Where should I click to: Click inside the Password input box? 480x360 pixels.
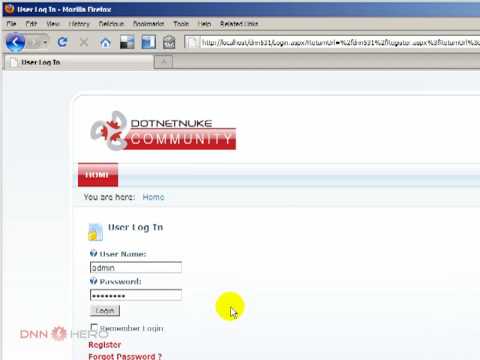136,295
